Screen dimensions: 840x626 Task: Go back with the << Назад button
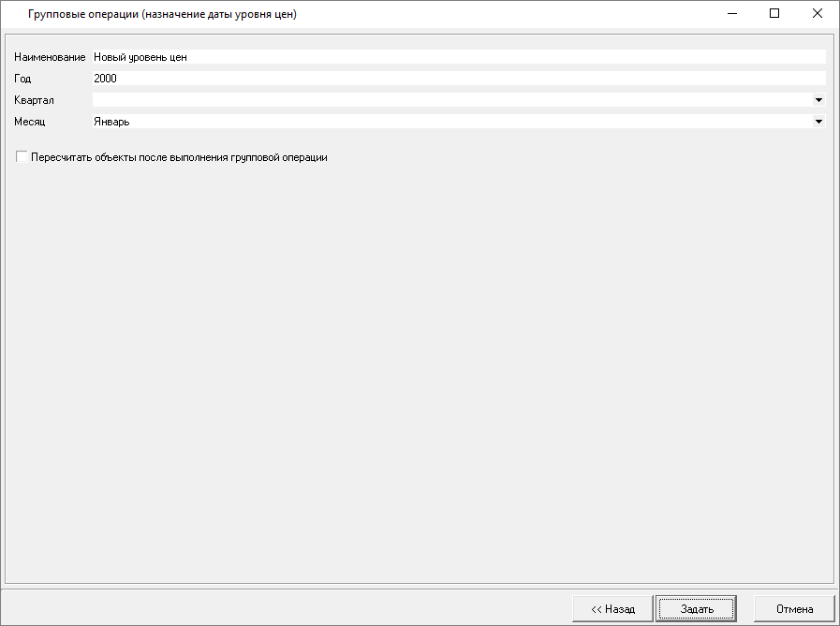pos(612,608)
